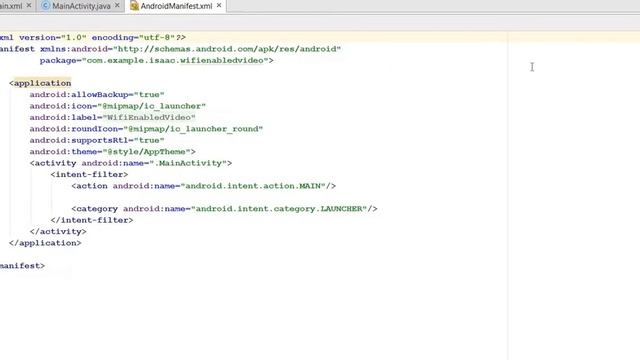Viewport: 640px width, 360px height.
Task: Click the opening application tag
Action: (x=40, y=83)
